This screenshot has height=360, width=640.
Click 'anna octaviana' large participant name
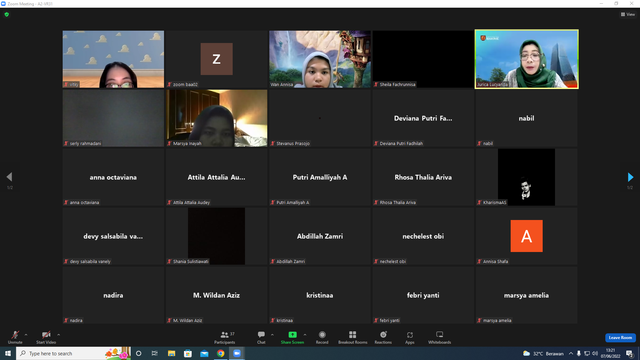point(113,177)
